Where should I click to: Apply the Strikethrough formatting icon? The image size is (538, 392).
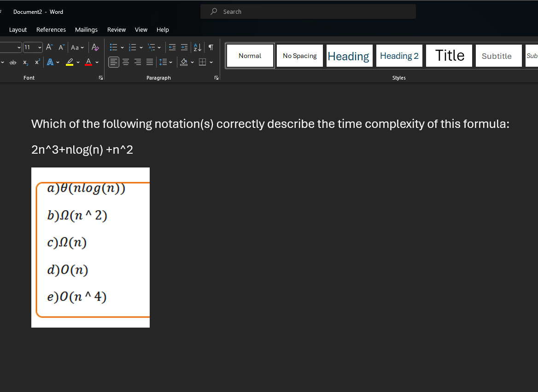point(12,62)
